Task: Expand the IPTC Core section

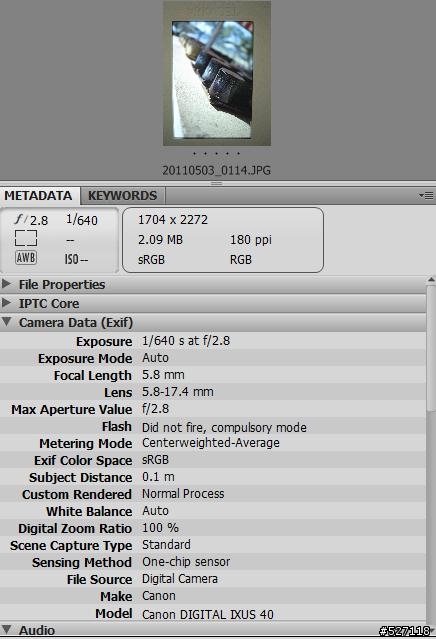Action: coord(7,303)
